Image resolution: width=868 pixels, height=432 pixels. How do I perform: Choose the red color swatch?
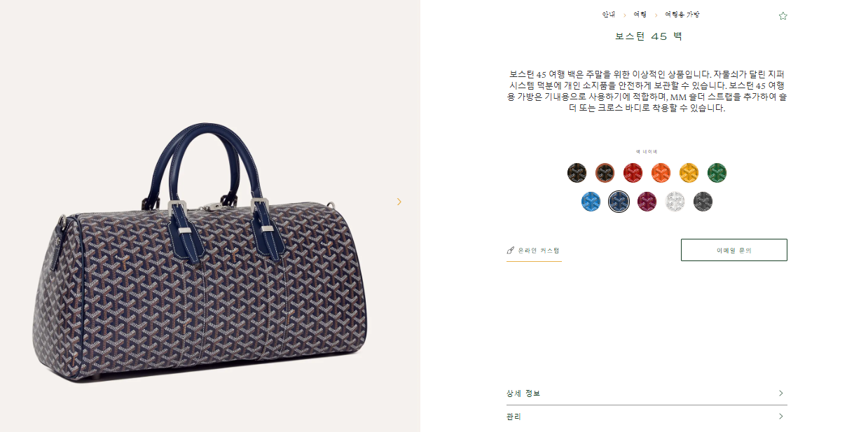[633, 173]
